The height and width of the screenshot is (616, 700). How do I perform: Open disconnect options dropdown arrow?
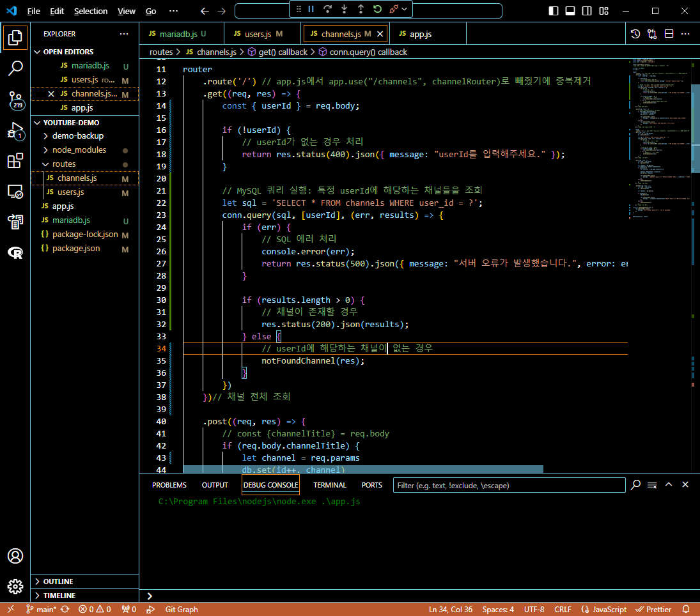tap(405, 9)
